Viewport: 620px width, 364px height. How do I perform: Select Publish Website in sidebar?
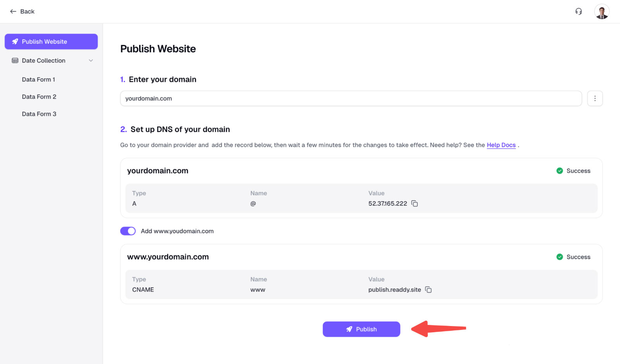pyautogui.click(x=51, y=41)
